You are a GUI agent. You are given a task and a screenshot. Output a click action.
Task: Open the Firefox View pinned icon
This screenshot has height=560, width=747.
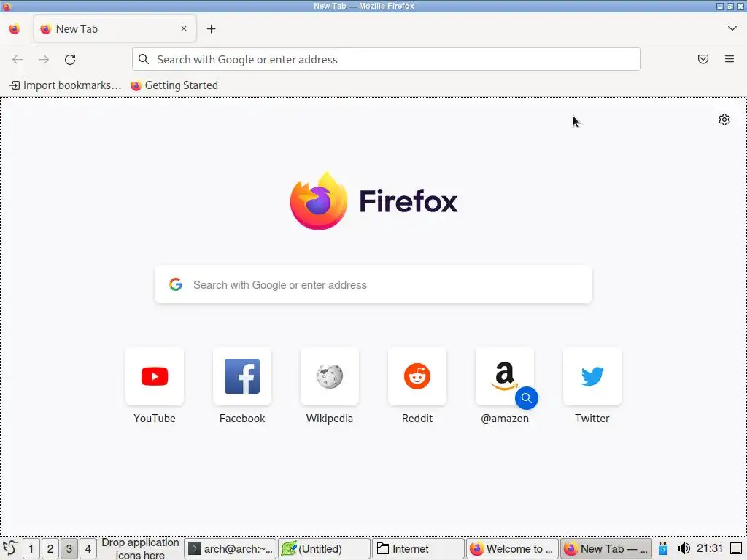point(15,28)
